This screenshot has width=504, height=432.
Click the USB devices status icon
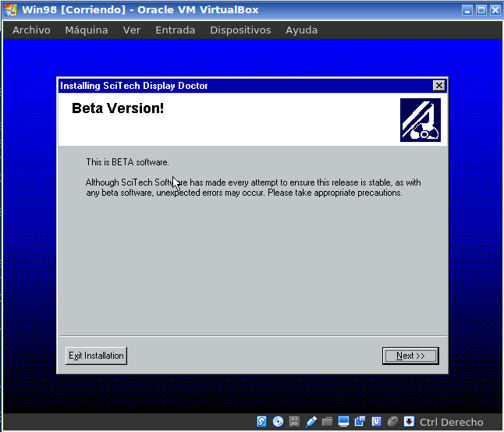pos(311,421)
